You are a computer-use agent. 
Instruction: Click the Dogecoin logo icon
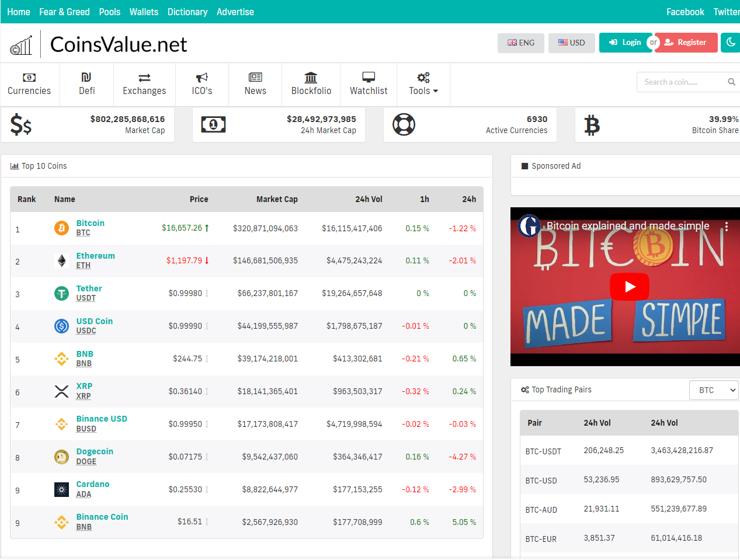(x=61, y=457)
